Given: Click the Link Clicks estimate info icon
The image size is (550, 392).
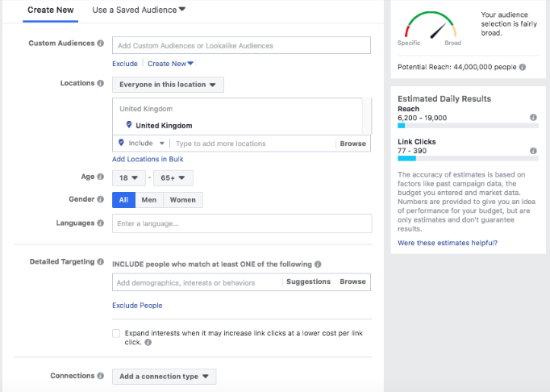Looking at the screenshot, I should pyautogui.click(x=533, y=151).
